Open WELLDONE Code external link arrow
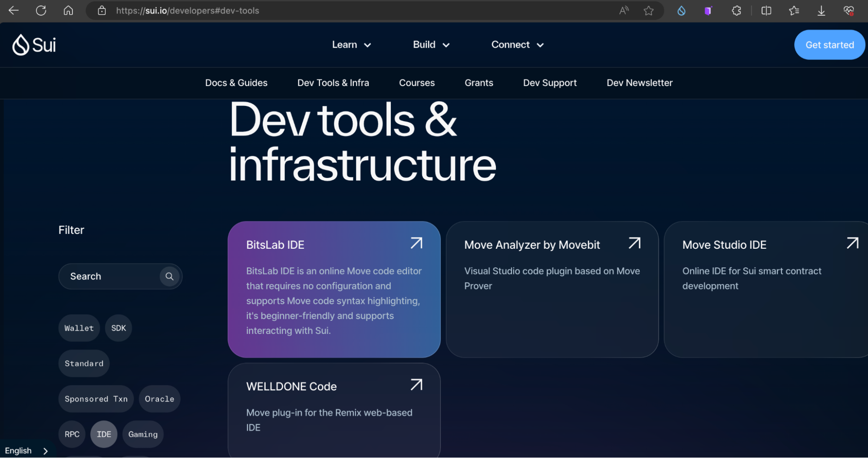 (416, 385)
